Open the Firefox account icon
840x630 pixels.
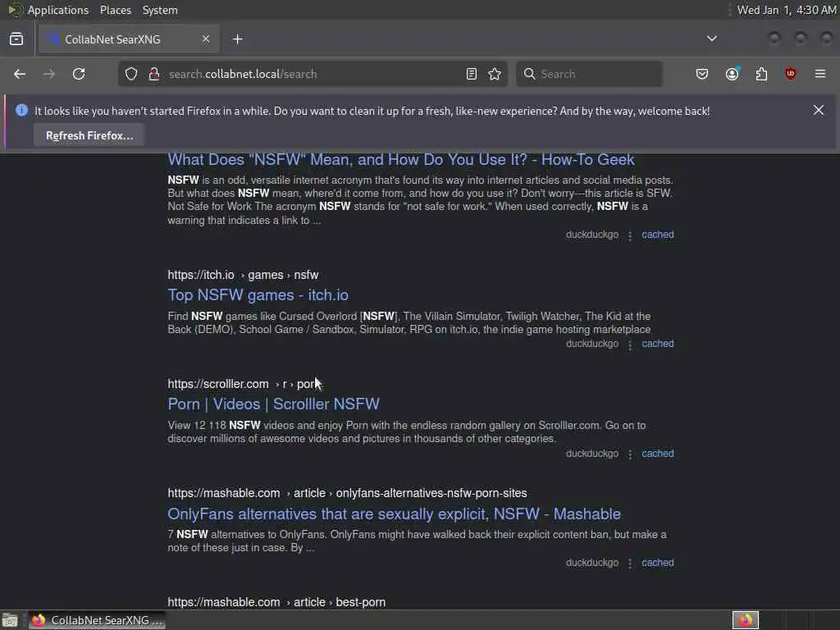733,74
